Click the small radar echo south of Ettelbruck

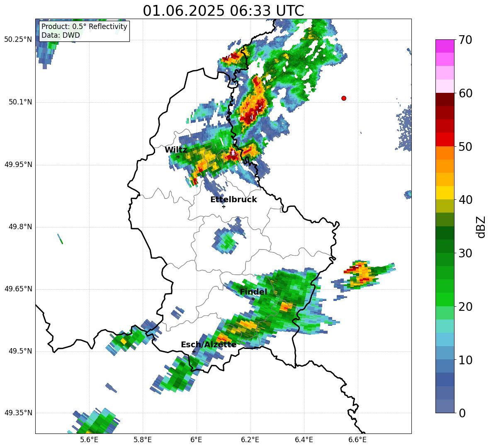point(227,240)
